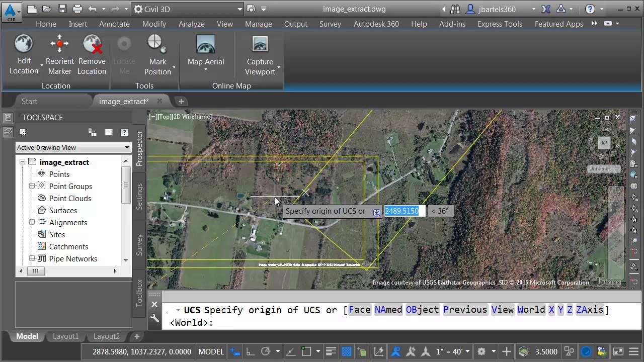Toggle transparency display in status bar

(346, 351)
